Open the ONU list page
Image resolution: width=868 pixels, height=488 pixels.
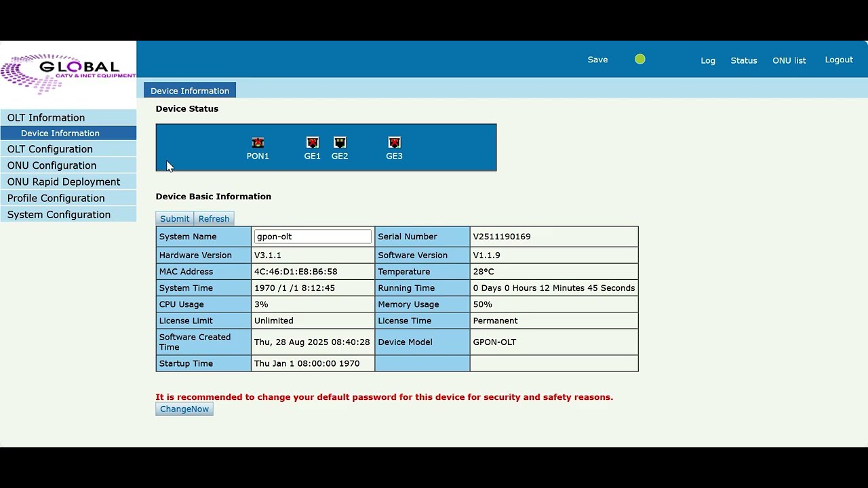pos(789,60)
